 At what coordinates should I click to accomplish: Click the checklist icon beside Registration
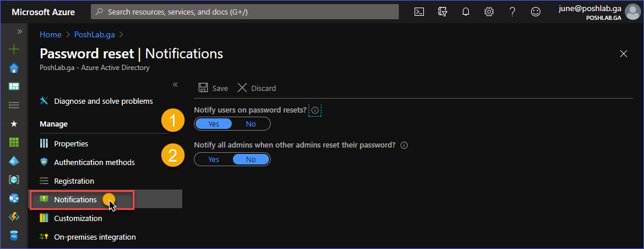[x=44, y=181]
